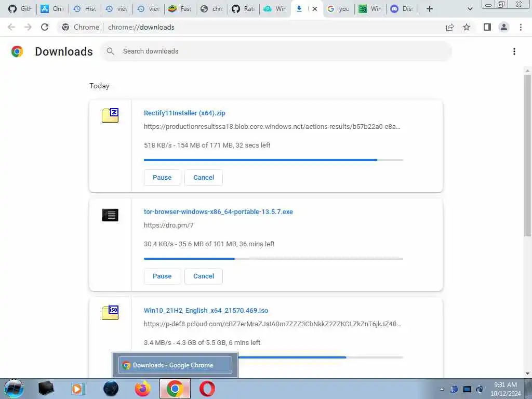This screenshot has width=532, height=399.
Task: Open Rectify11Installer (x64).zip file link
Action: point(184,113)
